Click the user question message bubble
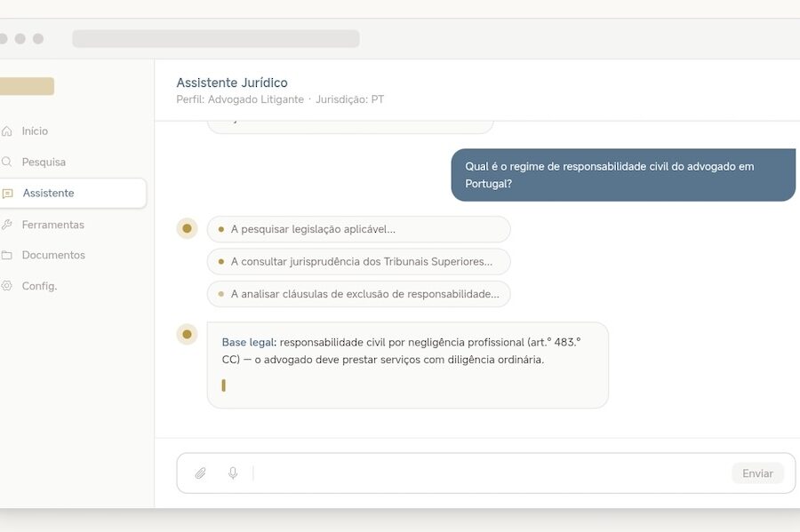Image resolution: width=800 pixels, height=532 pixels. 622,175
